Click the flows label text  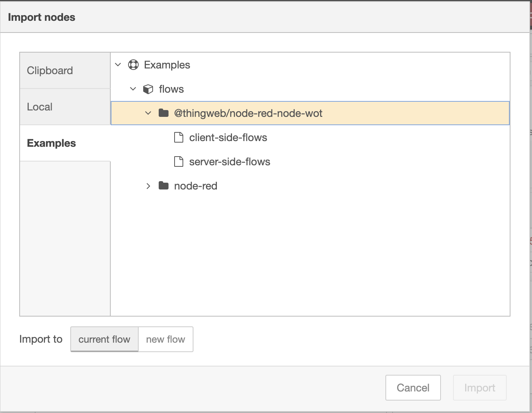(x=171, y=89)
